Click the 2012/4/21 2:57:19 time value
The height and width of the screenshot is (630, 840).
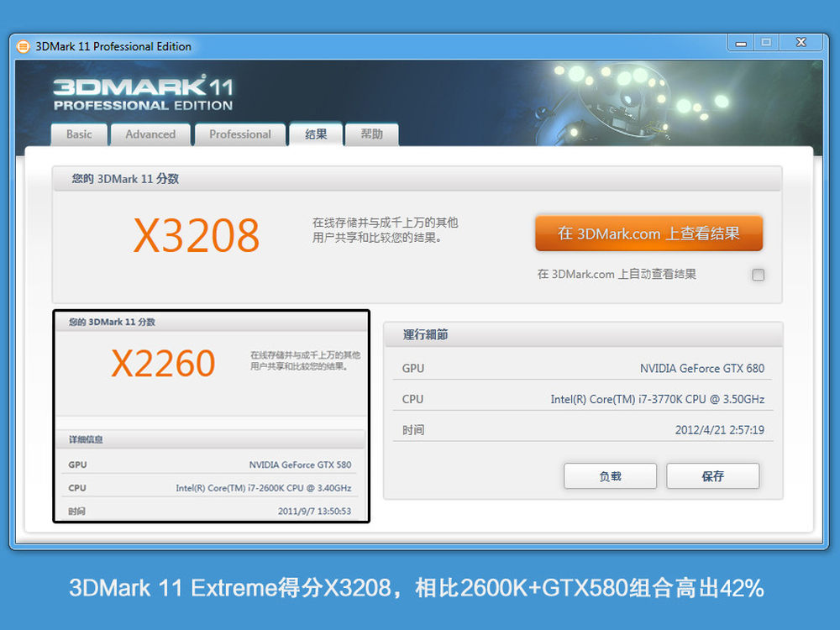720,429
